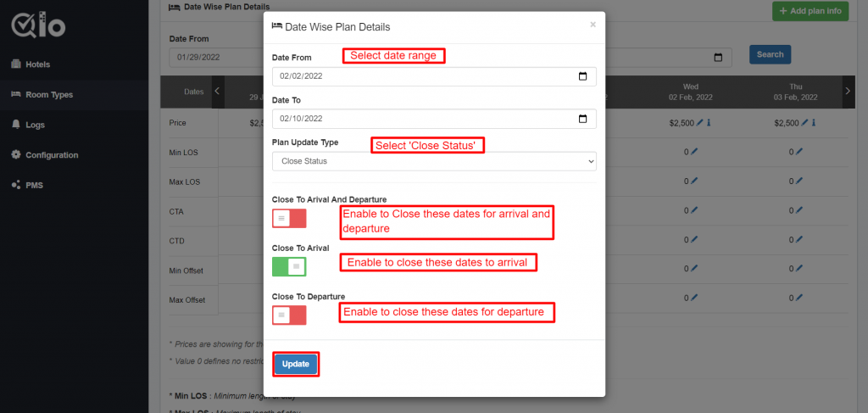Go to next dates with right arrow

tap(848, 92)
